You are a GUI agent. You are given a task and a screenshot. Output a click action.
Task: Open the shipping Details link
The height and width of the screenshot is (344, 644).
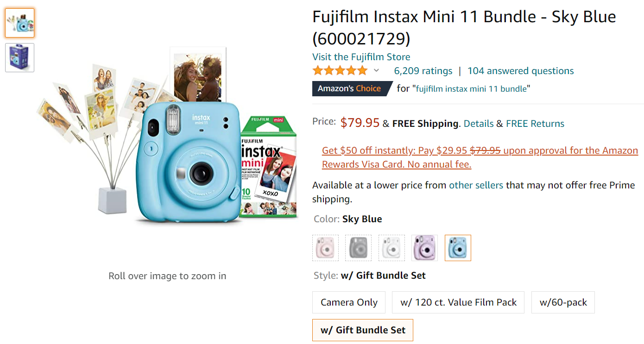[x=478, y=124]
